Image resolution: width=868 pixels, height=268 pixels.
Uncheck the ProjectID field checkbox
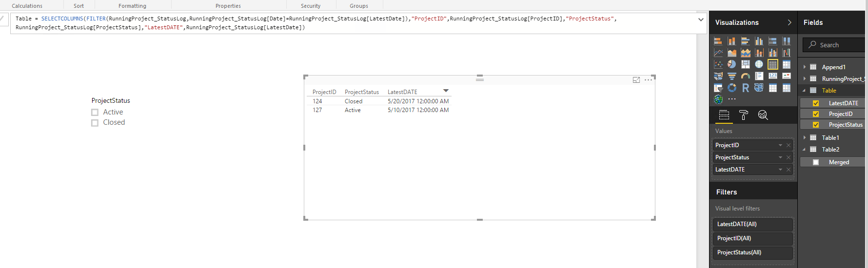816,114
